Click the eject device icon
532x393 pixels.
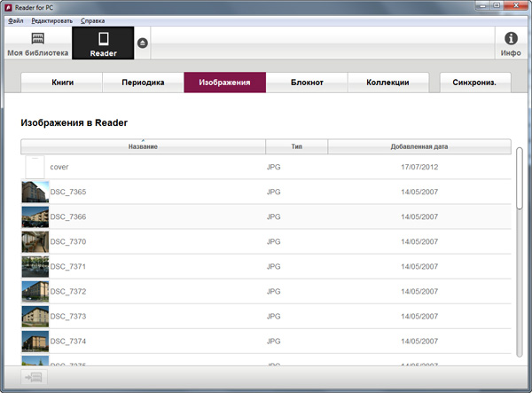pyautogui.click(x=144, y=43)
